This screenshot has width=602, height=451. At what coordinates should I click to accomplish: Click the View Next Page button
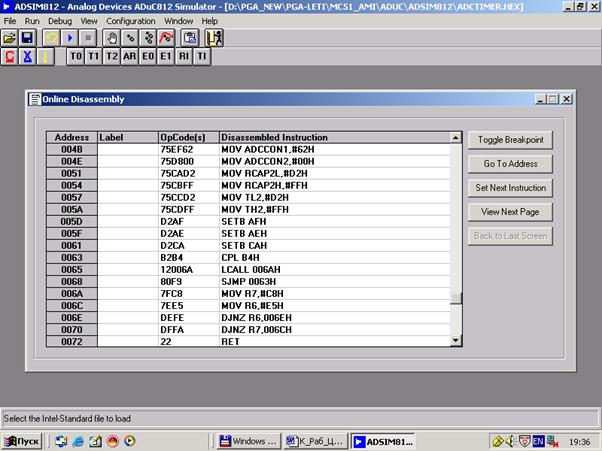(x=510, y=212)
